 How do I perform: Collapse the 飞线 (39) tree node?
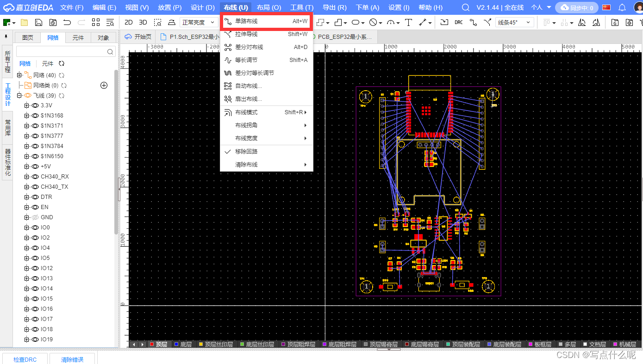pos(19,96)
